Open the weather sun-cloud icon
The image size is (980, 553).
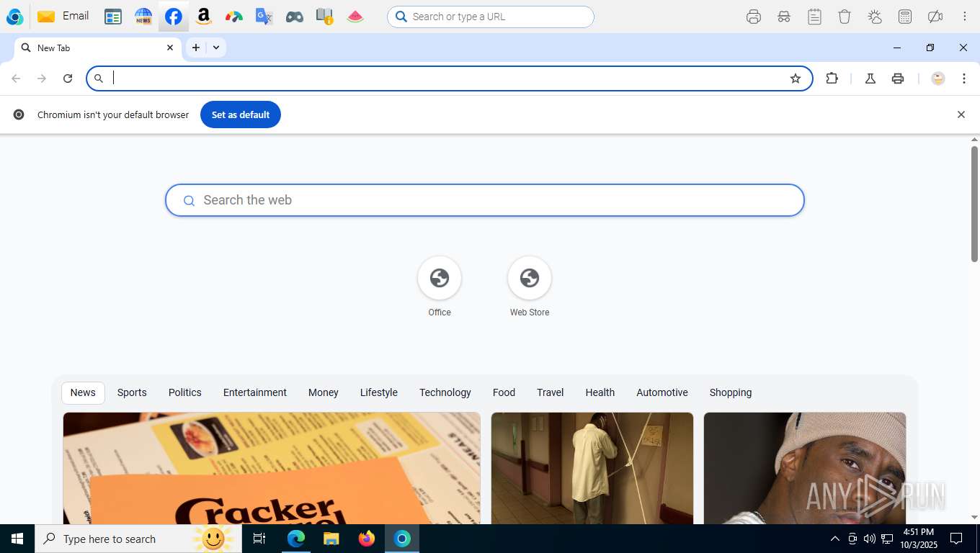875,17
